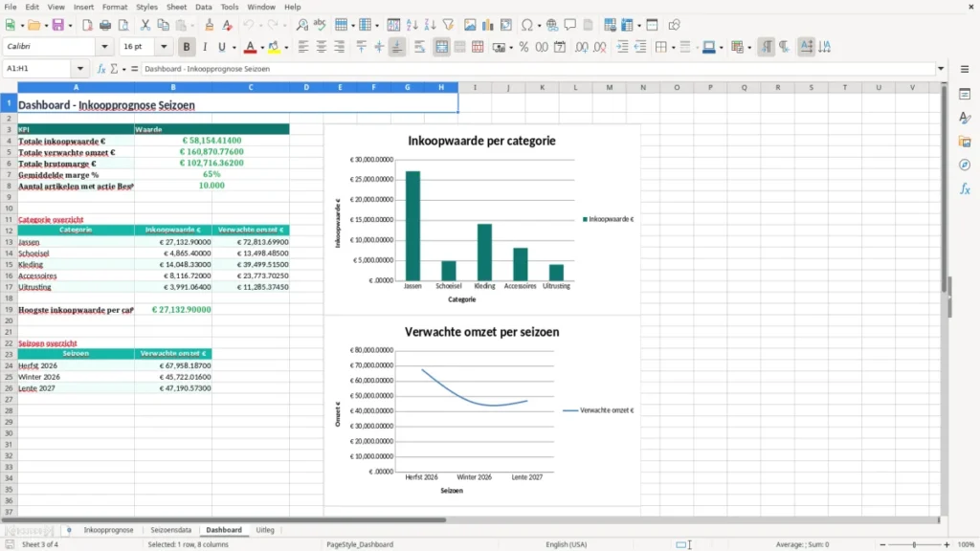Open the Function Wizard fx icon

[101, 69]
